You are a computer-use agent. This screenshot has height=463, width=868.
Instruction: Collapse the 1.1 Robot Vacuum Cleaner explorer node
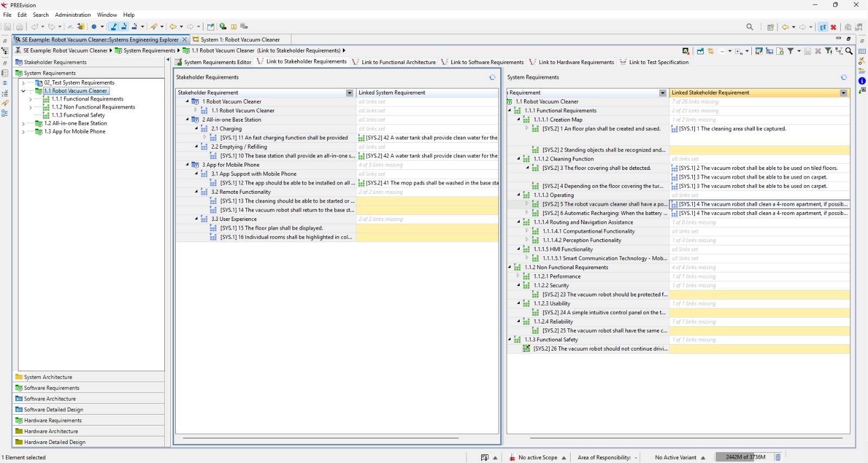tap(23, 91)
